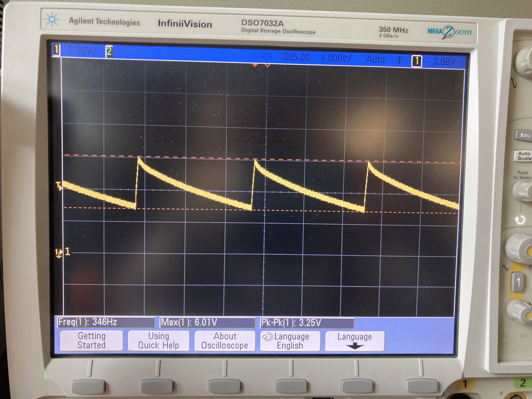The image size is (532, 399).
Task: Click the Auto trigger mode label
Action: click(x=375, y=59)
